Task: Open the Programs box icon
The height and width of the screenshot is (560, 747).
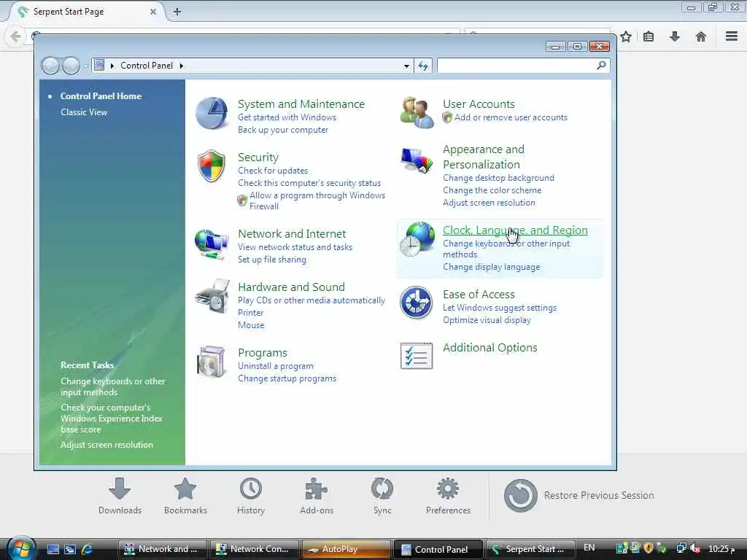Action: click(x=212, y=362)
